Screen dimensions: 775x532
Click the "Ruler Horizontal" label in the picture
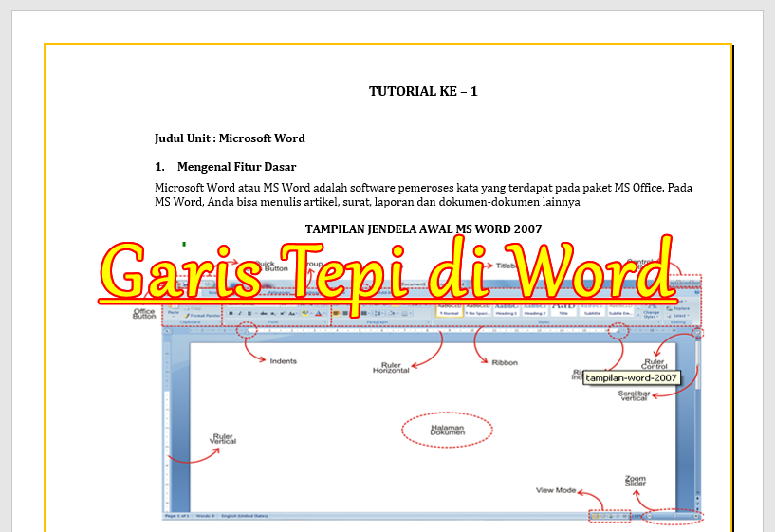click(391, 368)
